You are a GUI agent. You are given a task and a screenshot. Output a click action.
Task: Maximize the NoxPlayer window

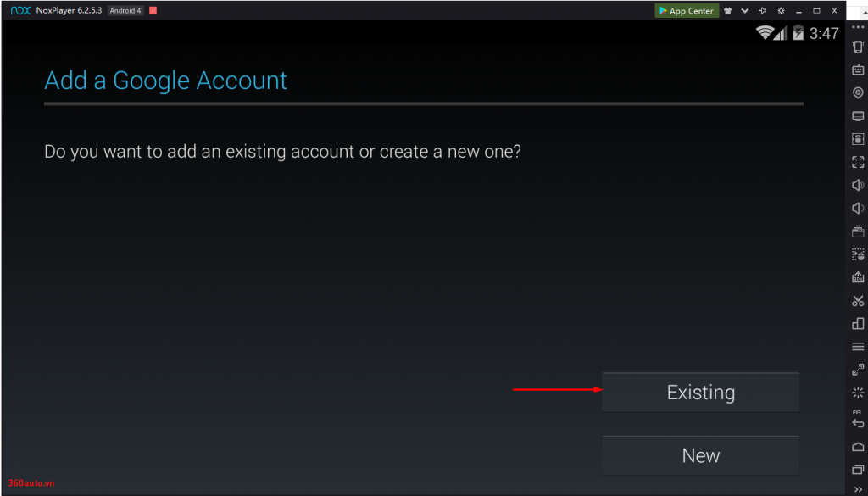pyautogui.click(x=816, y=10)
